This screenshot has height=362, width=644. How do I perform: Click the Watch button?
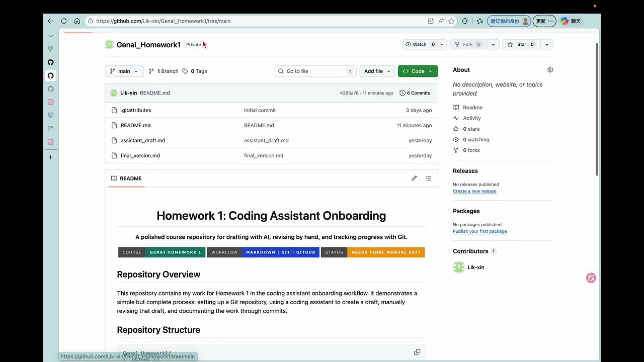point(420,44)
